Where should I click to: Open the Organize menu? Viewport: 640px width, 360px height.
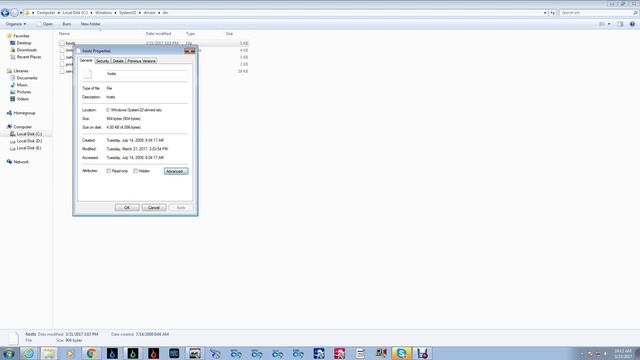pos(16,24)
